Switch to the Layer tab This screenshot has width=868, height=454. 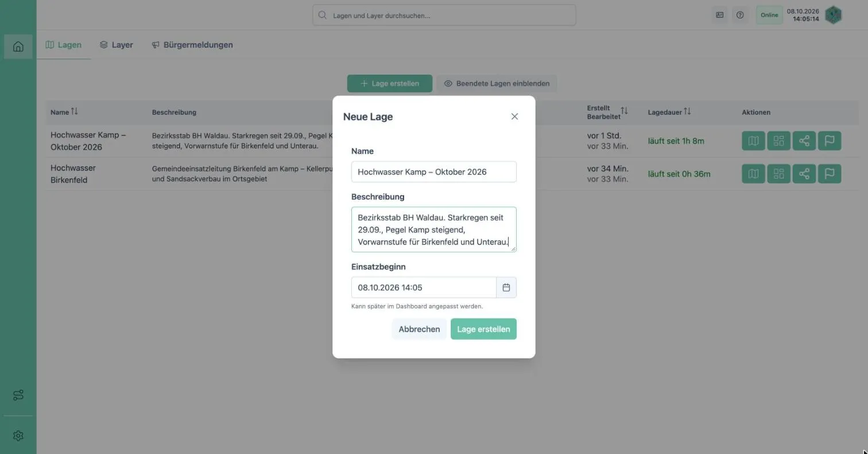(116, 45)
